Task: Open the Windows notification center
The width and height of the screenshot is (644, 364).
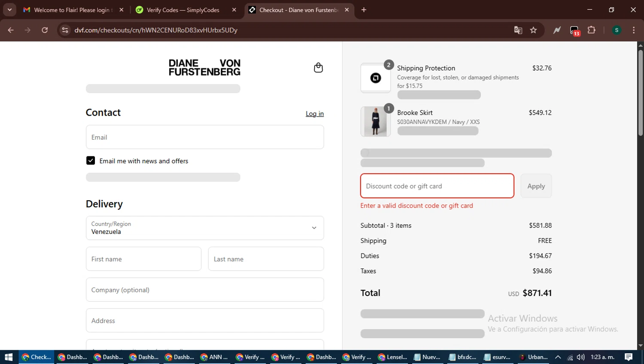Action: pos(629,357)
